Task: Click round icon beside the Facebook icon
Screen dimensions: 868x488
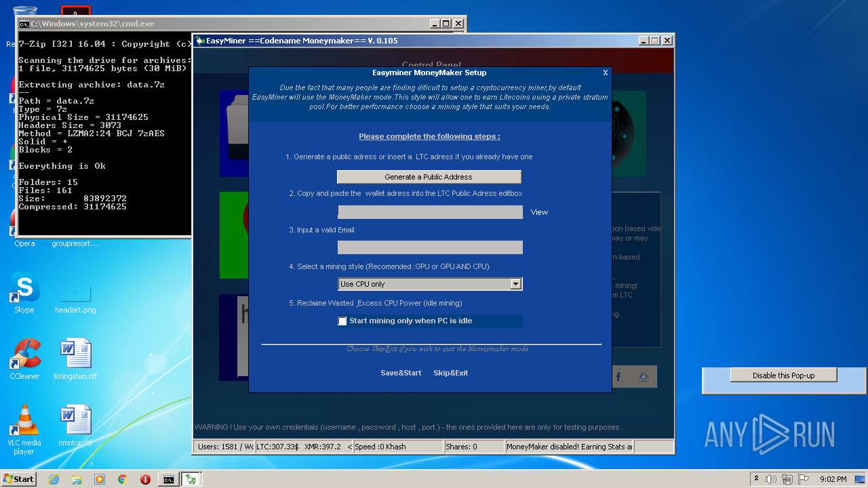Action: pyautogui.click(x=644, y=377)
